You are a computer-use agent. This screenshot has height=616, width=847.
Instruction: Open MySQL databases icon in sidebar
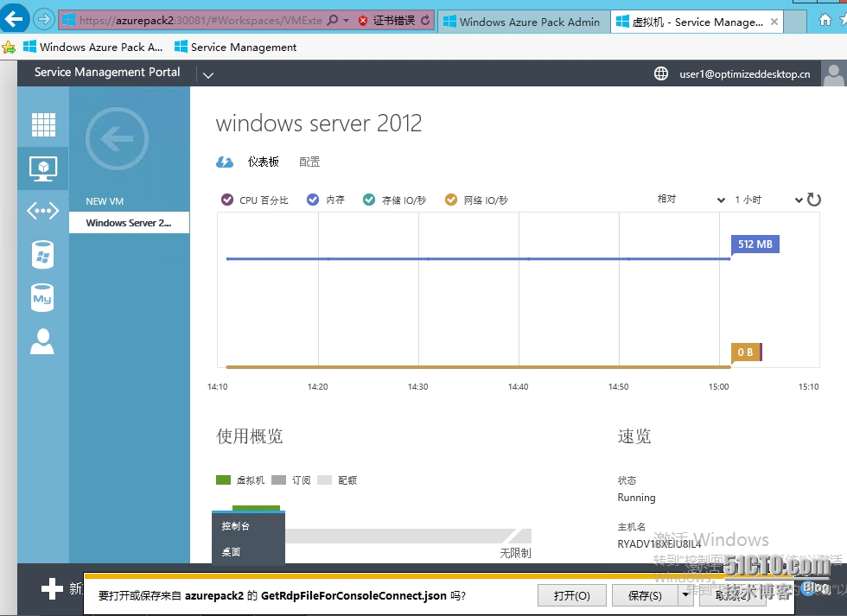(x=42, y=298)
